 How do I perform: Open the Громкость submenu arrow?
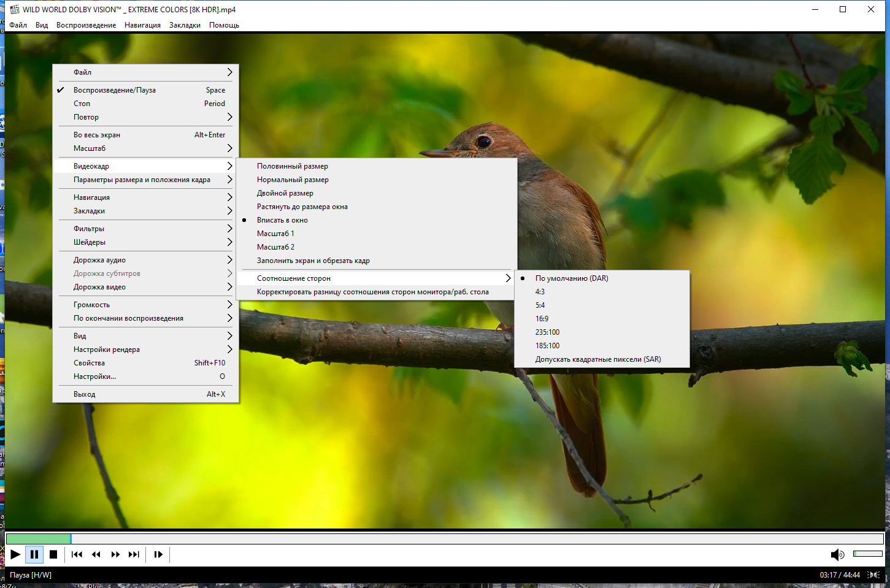coord(230,305)
